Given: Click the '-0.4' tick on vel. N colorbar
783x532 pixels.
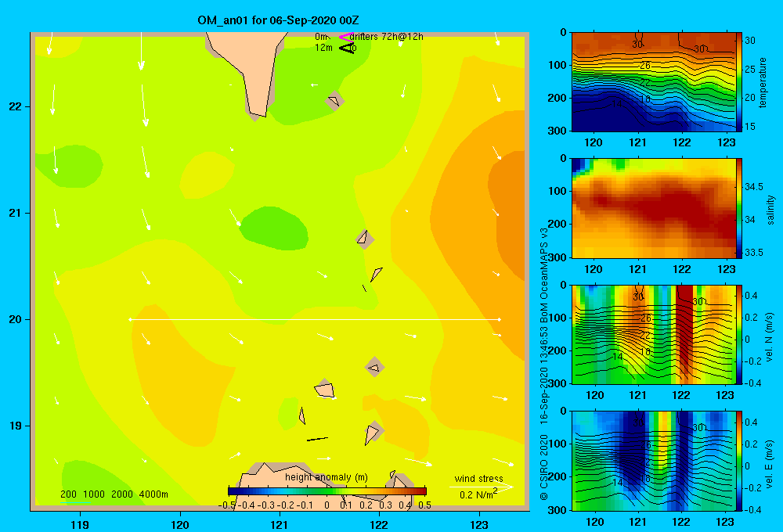Looking at the screenshot, I should [752, 383].
